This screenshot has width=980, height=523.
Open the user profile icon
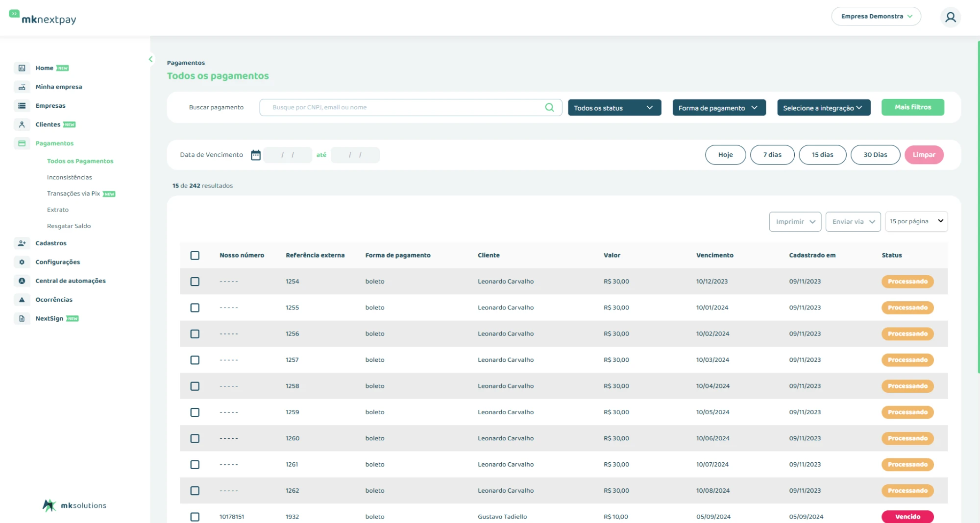(950, 17)
